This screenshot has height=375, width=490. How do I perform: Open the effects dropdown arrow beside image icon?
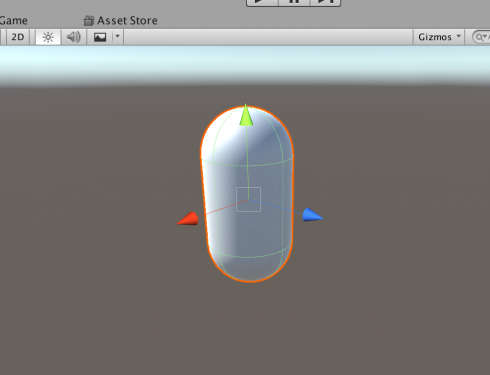[117, 36]
